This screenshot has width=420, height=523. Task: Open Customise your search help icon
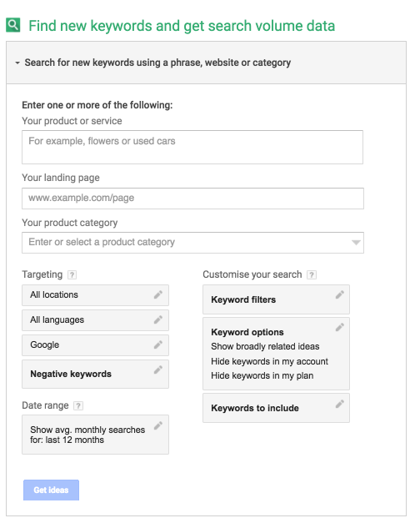[312, 274]
